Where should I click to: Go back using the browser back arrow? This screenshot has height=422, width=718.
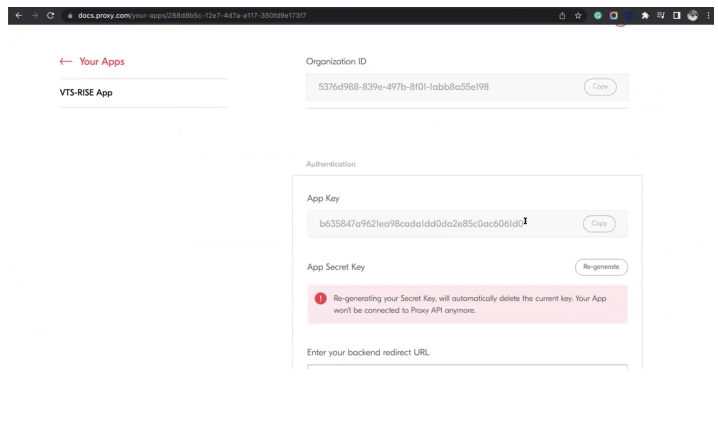click(18, 16)
